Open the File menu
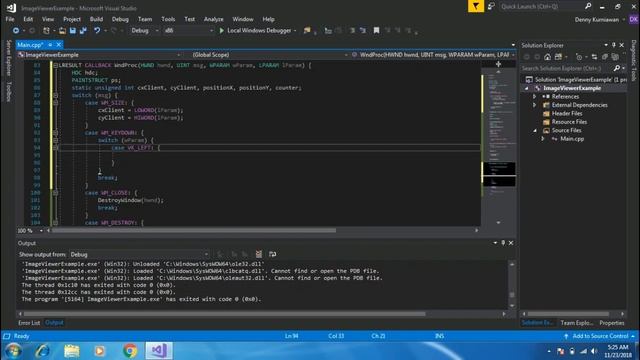Viewport: 640px width, 360px height. click(10, 19)
